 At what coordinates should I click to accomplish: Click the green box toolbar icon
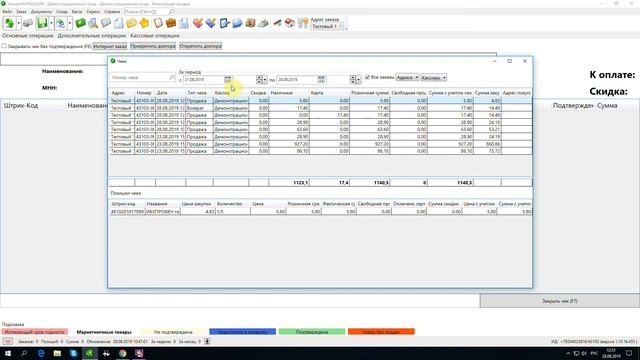pos(80,23)
